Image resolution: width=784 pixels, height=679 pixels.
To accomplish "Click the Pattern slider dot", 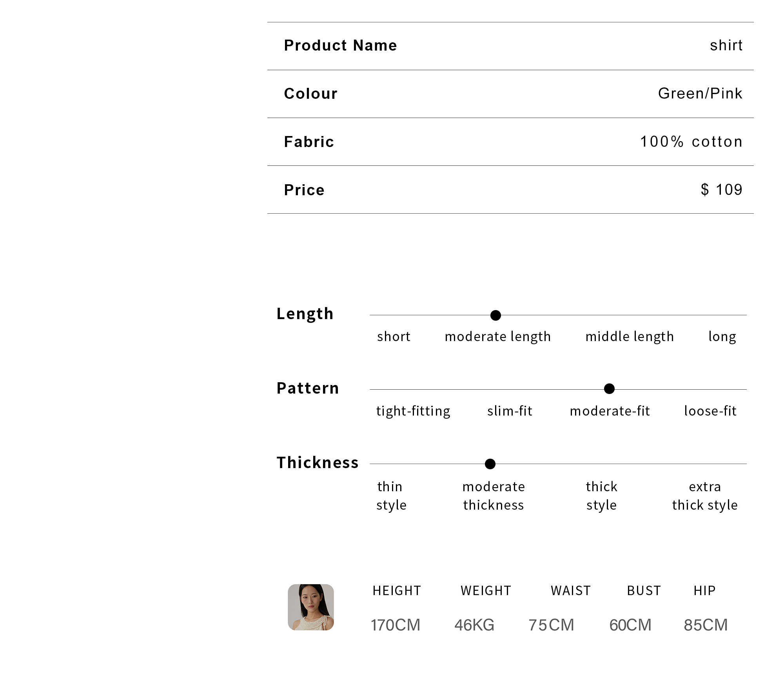I will tap(609, 389).
